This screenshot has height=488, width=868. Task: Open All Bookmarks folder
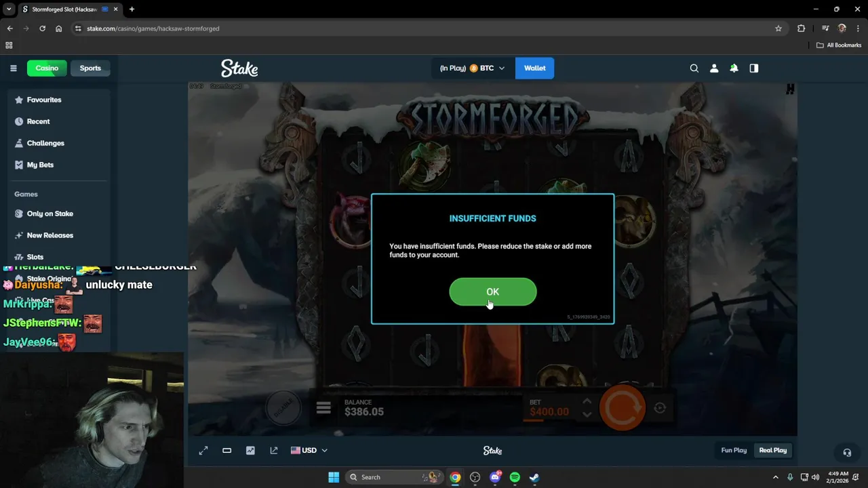tap(839, 45)
